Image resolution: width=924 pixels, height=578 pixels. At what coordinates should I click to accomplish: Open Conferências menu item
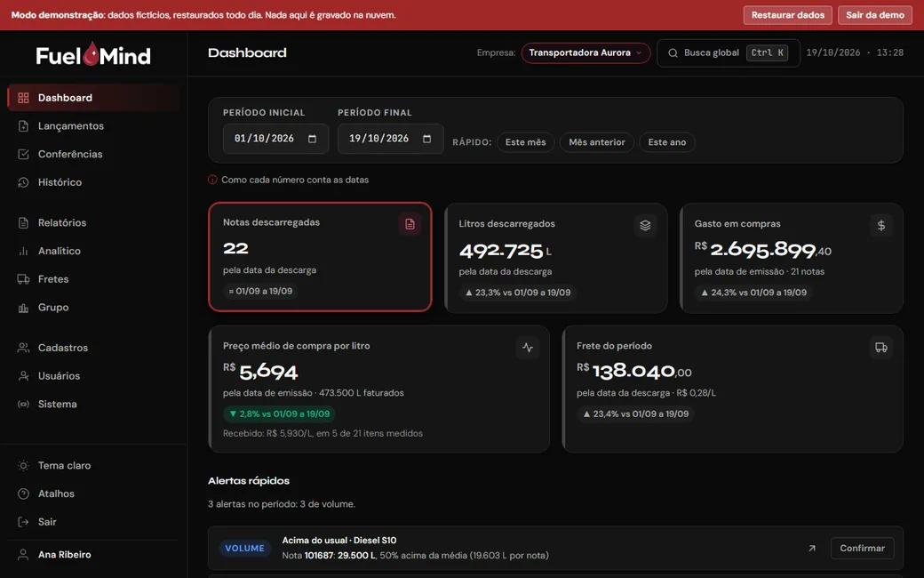93,155
